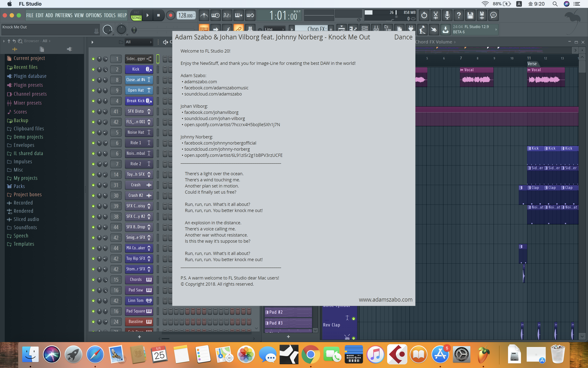
Task: Click the channel rack speaker icon
Action: [x=166, y=42]
